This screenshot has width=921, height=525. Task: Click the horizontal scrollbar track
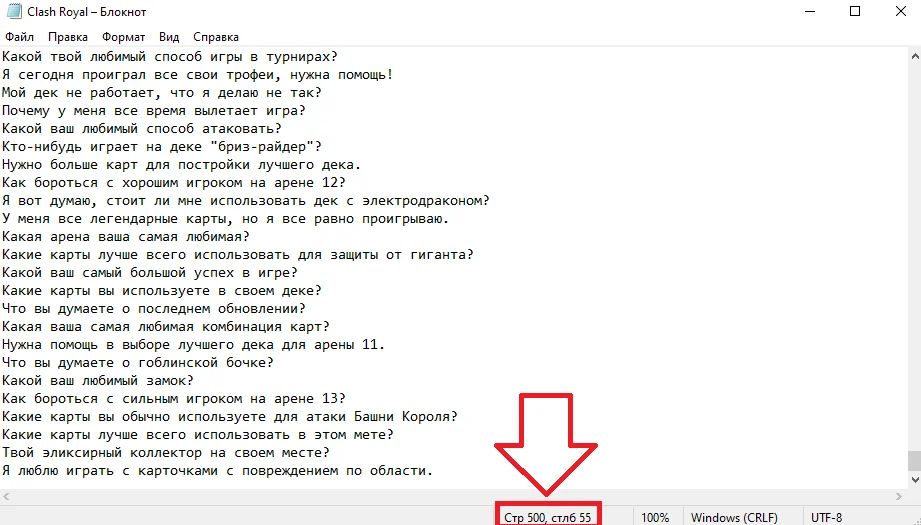pos(452,496)
